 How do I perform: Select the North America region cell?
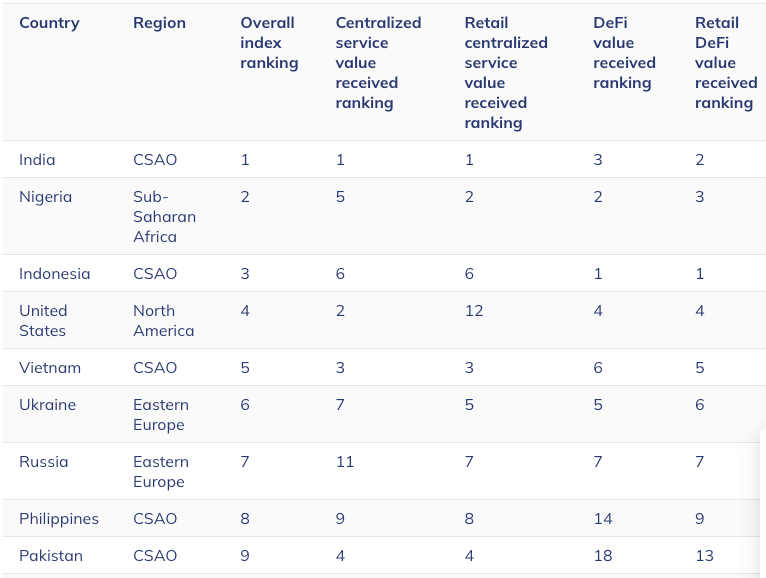[x=163, y=321]
